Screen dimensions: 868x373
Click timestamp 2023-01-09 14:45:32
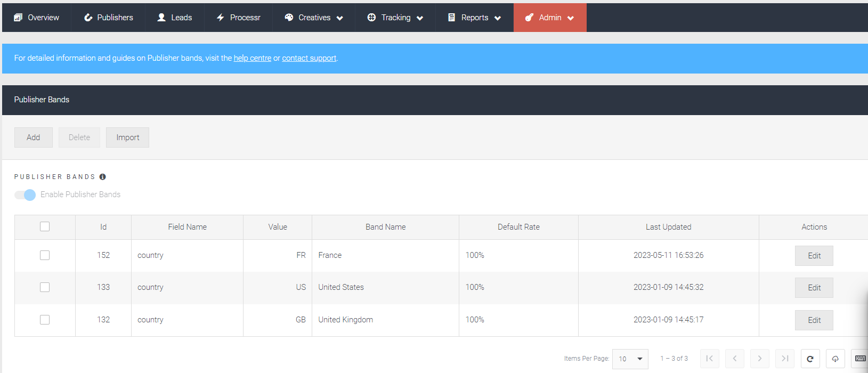point(669,287)
